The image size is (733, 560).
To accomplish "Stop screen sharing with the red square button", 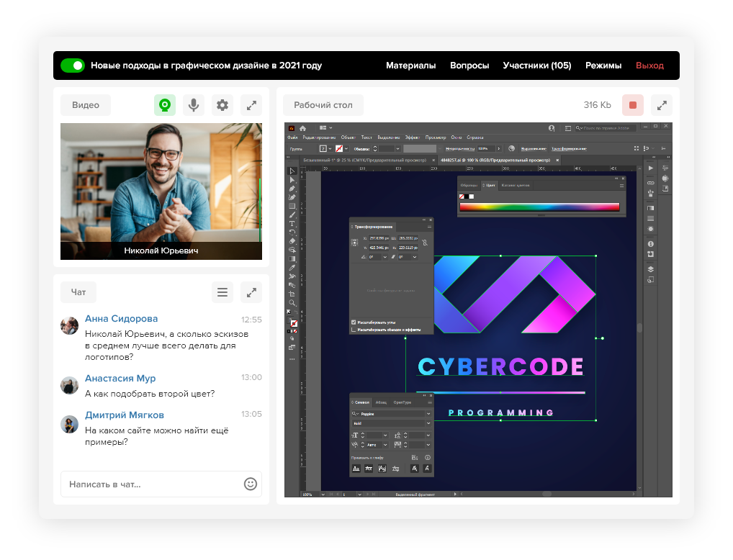I will point(633,105).
